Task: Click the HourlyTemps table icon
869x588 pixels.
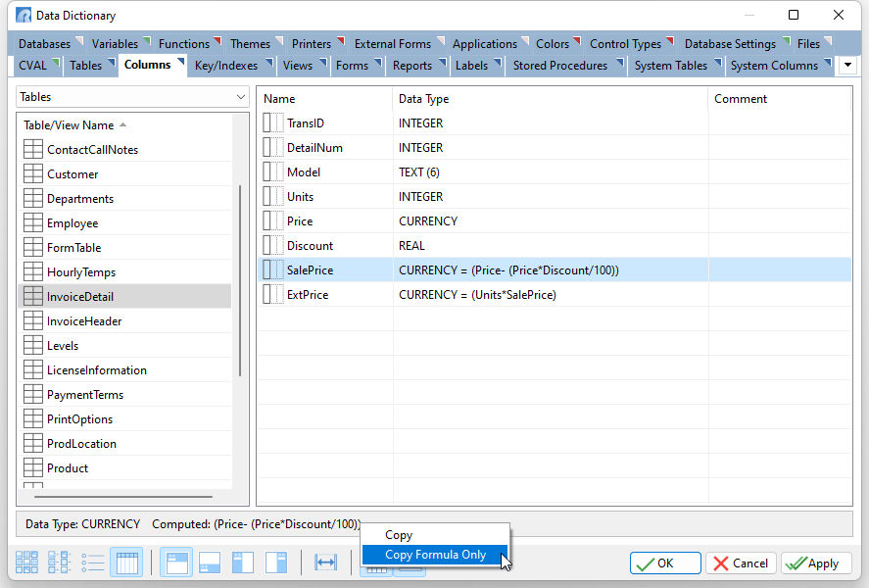Action: (x=32, y=271)
